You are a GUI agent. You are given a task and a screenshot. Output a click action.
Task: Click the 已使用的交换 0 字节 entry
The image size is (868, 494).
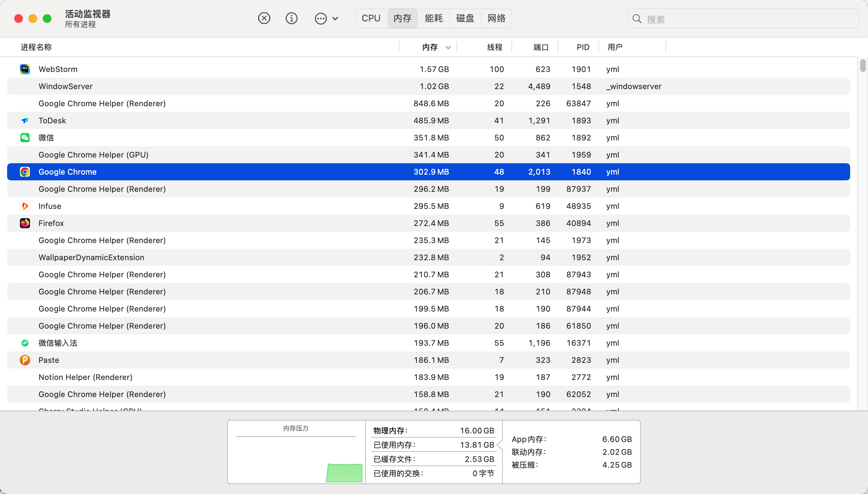[x=434, y=473]
